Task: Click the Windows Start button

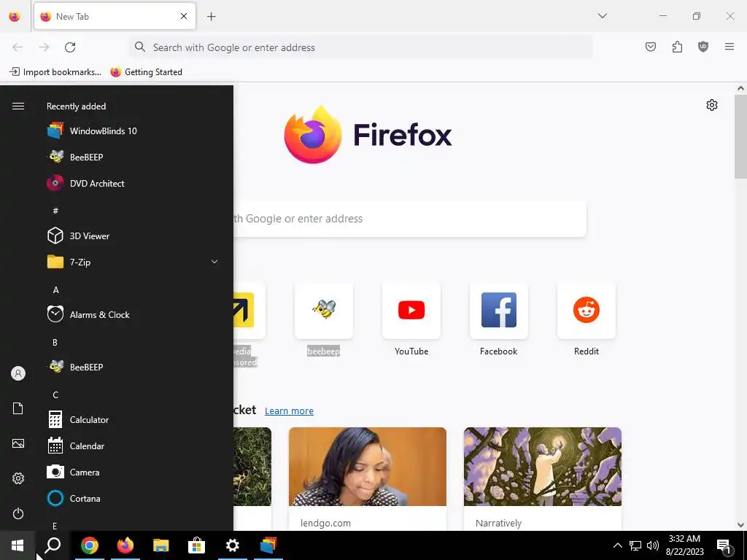Action: pyautogui.click(x=18, y=545)
